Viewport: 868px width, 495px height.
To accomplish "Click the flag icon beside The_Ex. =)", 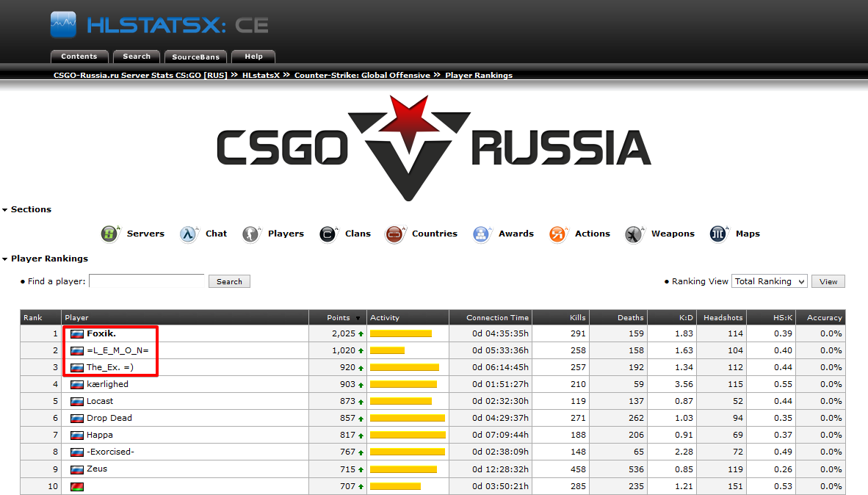I will coord(77,368).
